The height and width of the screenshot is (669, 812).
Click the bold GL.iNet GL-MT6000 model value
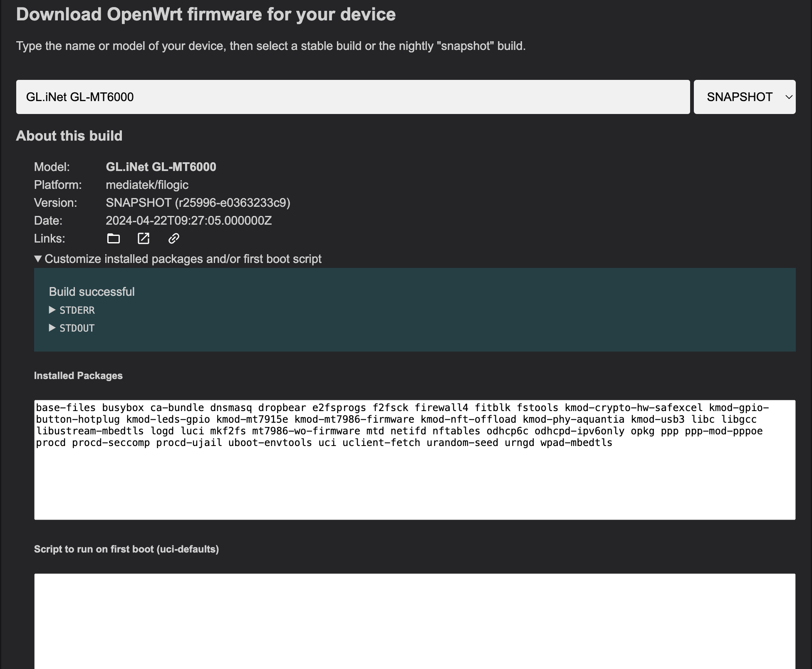pos(161,167)
